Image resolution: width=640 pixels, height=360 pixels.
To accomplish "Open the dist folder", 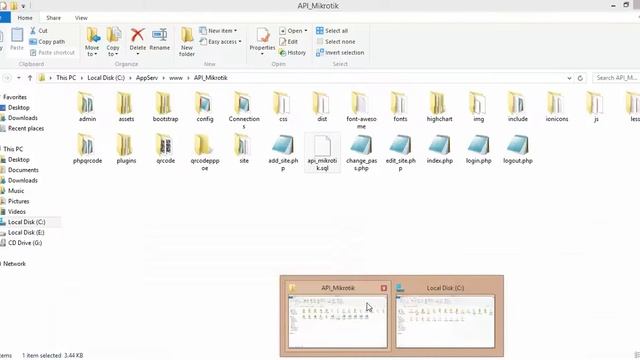I will click(322, 107).
